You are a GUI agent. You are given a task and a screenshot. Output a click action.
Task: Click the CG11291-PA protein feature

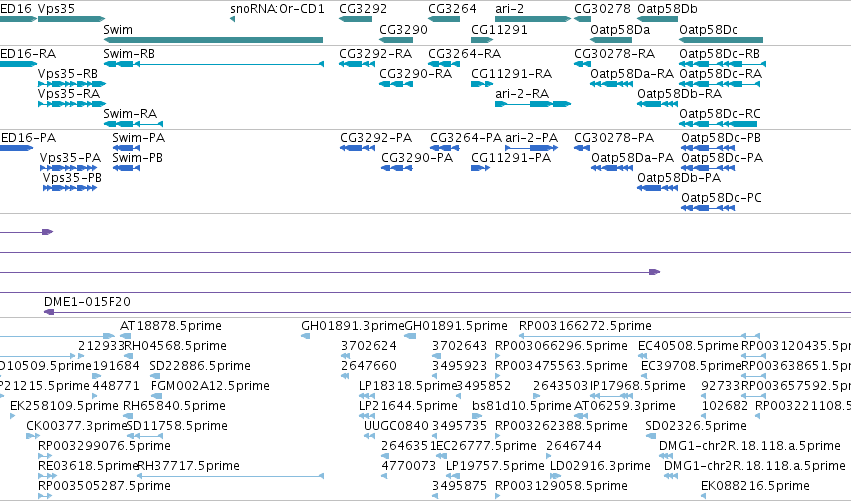point(480,168)
